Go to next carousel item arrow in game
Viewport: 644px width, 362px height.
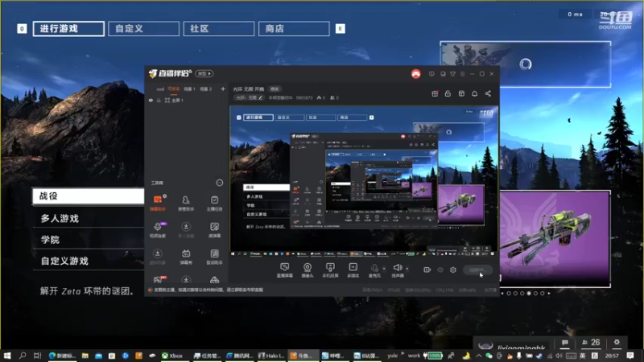point(549,293)
